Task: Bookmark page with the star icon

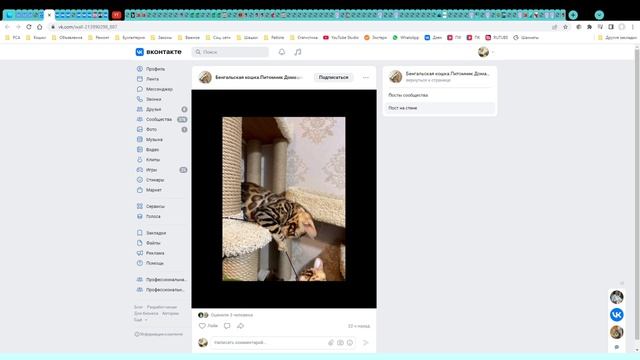Action: [565, 27]
